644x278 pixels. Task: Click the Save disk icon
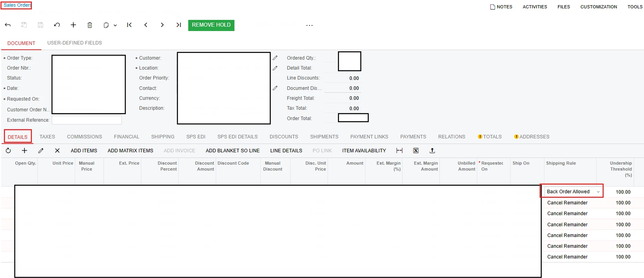pos(40,25)
